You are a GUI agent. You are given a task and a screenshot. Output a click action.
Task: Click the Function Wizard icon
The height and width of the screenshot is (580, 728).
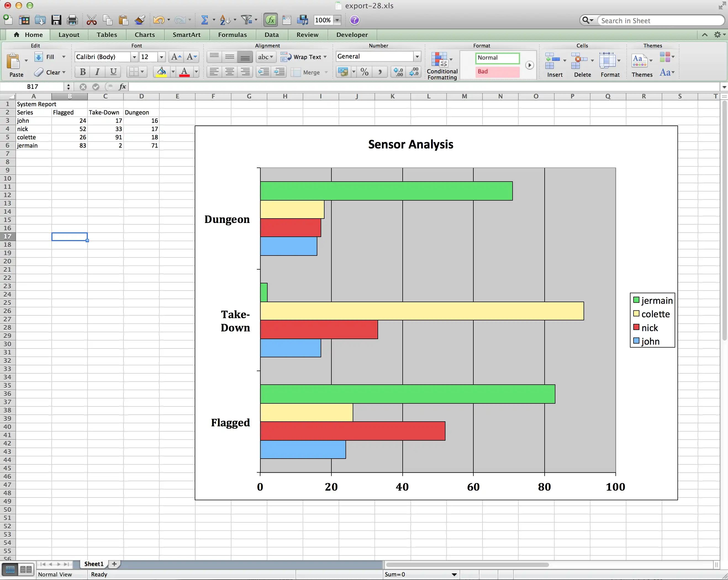271,20
